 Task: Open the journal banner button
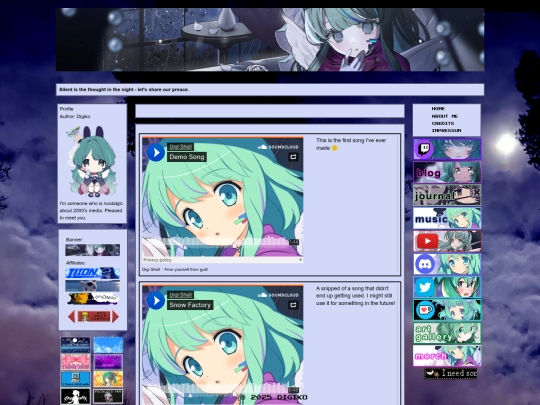(447, 195)
